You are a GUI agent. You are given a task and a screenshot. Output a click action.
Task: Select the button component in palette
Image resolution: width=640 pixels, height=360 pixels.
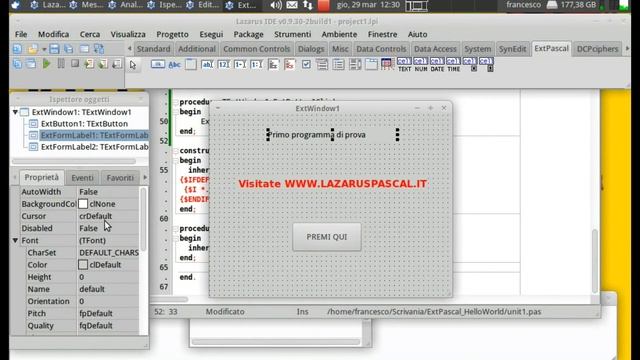coord(158,64)
